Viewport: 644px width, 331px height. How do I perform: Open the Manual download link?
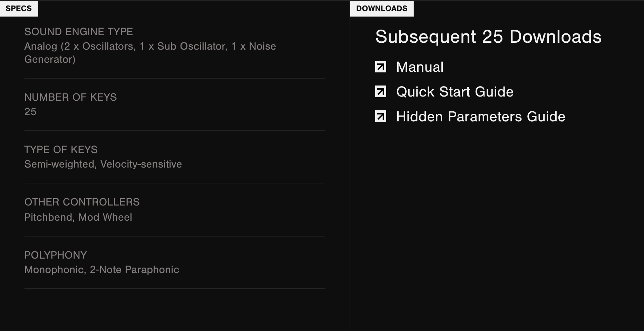pos(420,67)
